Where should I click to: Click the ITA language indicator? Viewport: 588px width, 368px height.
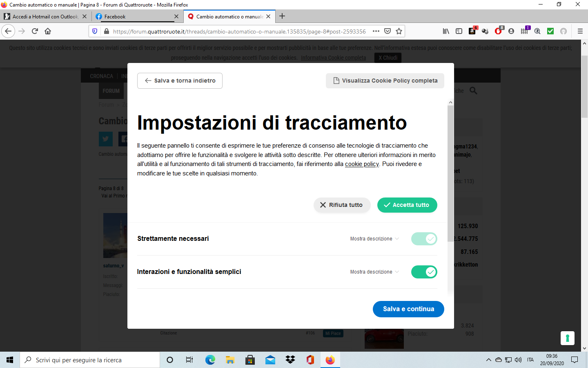pos(530,360)
